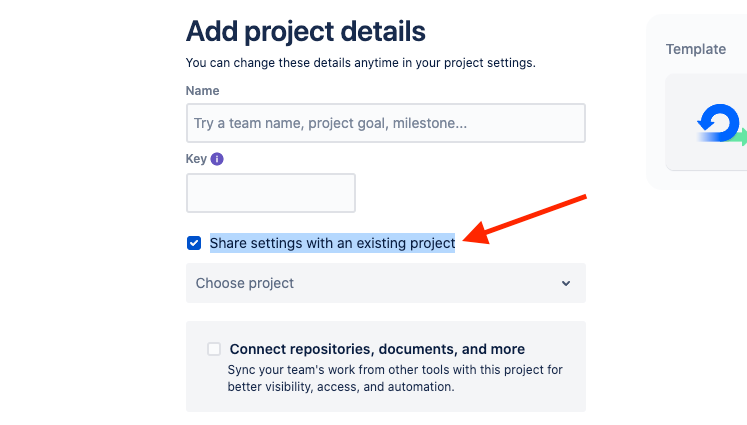Click the Template heading label
Screen dimensions: 747x425
(x=696, y=49)
